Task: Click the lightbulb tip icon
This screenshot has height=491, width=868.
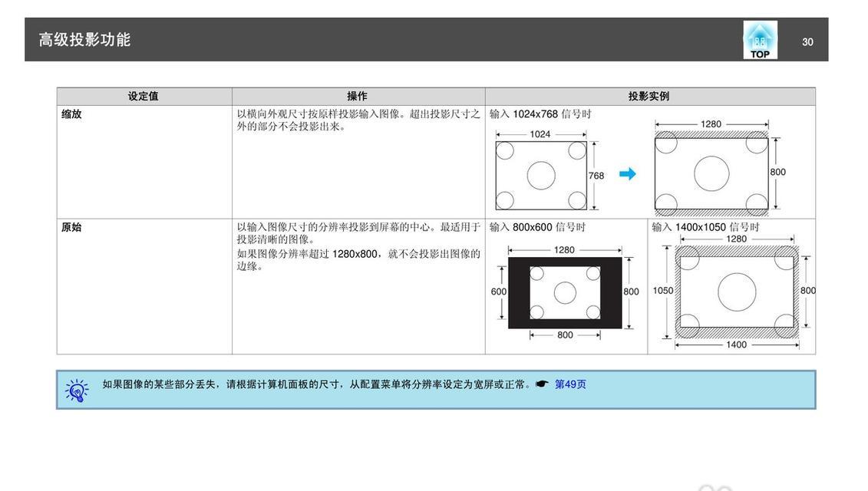Action: coord(77,390)
